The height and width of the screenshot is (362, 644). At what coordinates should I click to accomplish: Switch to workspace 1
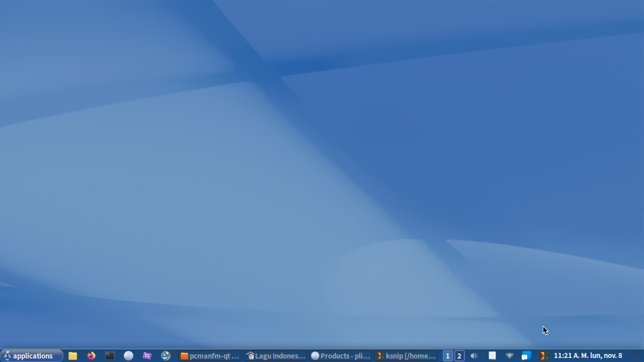coord(448,355)
